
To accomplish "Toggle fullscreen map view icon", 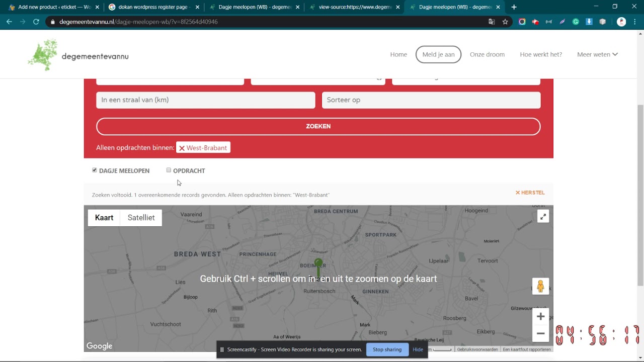I will click(x=543, y=217).
